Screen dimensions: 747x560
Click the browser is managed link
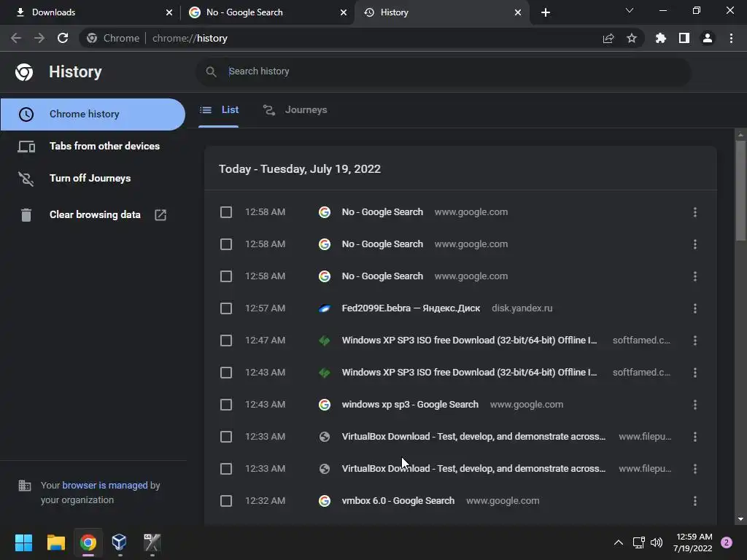[x=105, y=485]
